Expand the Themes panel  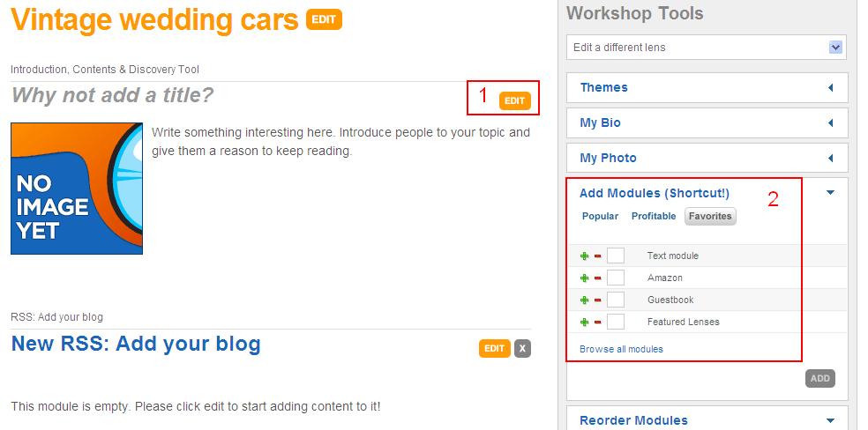(x=830, y=87)
